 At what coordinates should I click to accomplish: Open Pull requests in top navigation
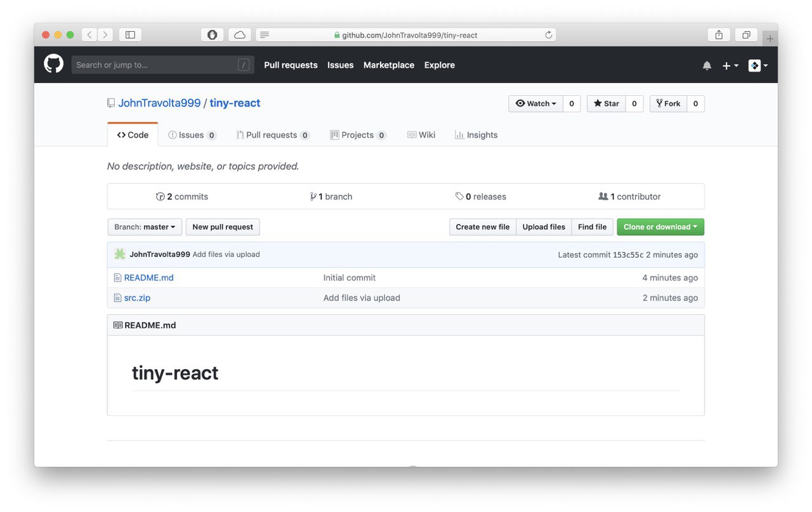pyautogui.click(x=291, y=65)
